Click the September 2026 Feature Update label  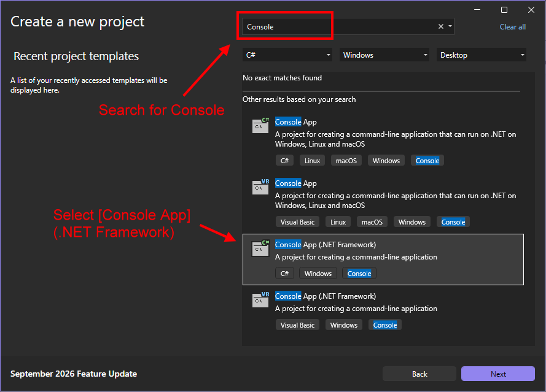click(74, 374)
